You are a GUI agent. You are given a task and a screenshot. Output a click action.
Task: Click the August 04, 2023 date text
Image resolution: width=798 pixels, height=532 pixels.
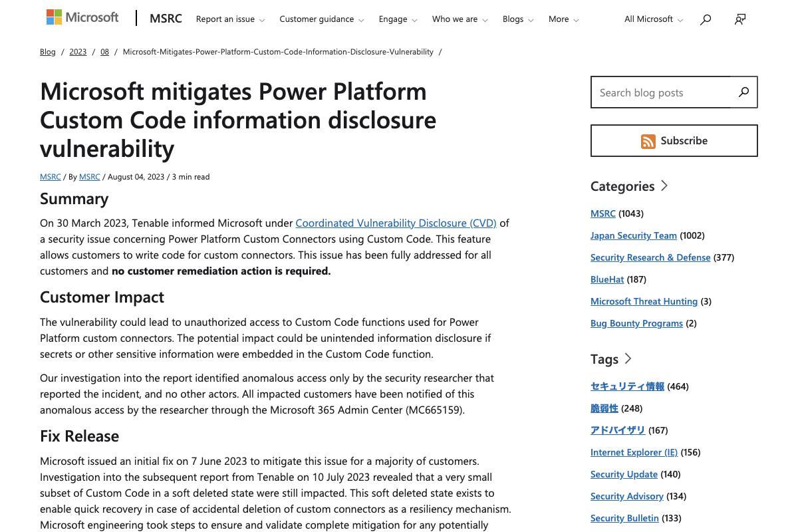[x=136, y=177]
